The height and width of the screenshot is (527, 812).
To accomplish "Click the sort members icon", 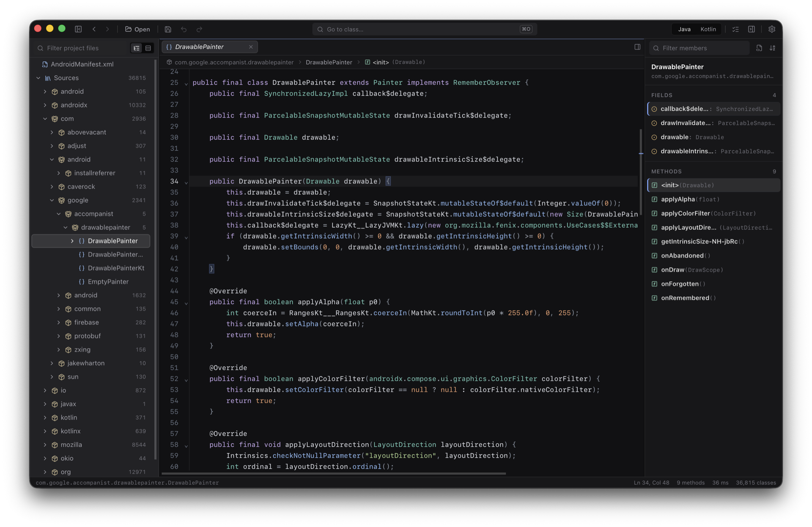I will pos(773,48).
